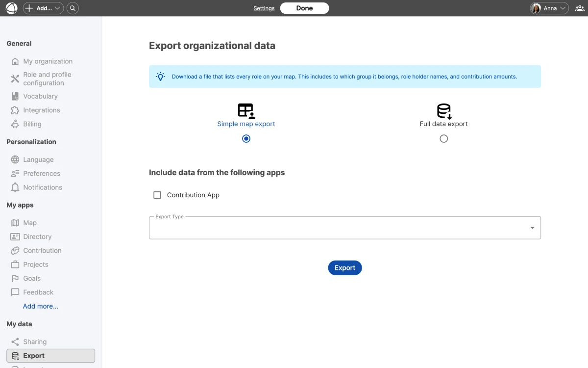This screenshot has height=368, width=588.
Task: Select the Full data export radio button
Action: click(x=443, y=138)
